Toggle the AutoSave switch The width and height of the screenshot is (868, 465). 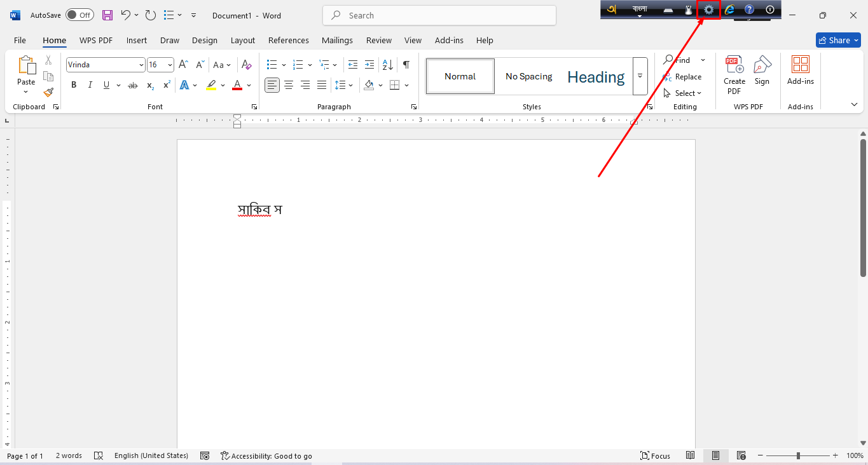point(79,15)
